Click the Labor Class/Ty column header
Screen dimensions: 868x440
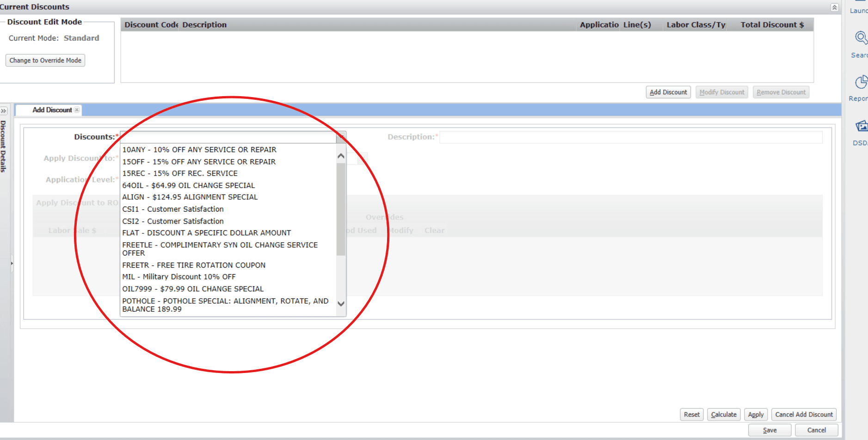[x=696, y=25]
